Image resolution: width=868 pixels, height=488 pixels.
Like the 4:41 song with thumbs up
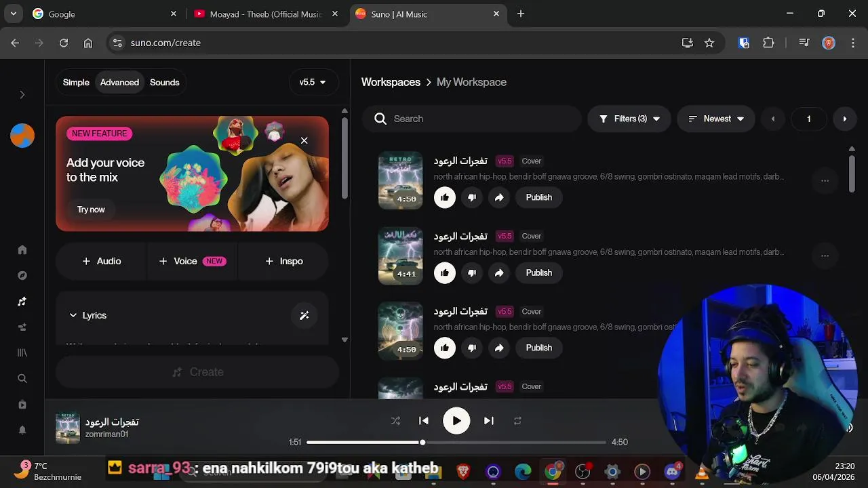click(445, 272)
